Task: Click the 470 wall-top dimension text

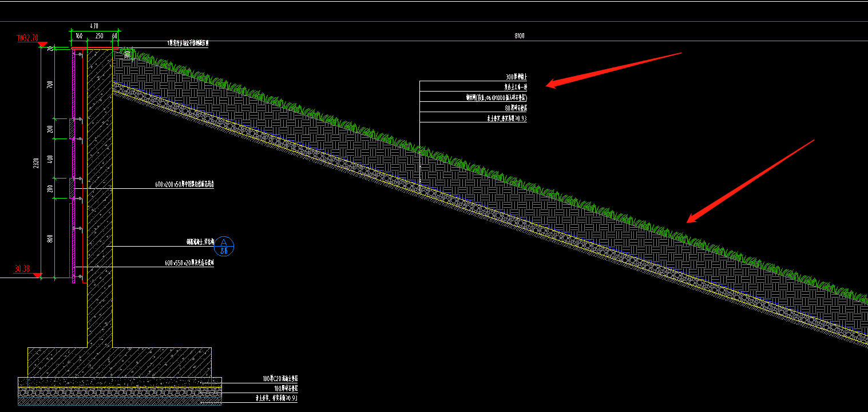Action: (94, 26)
